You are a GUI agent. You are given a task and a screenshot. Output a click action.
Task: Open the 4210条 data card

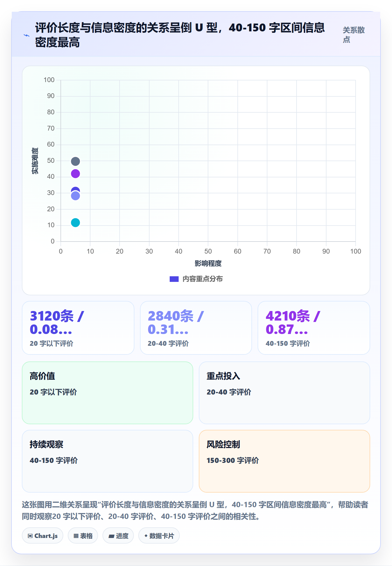point(314,328)
